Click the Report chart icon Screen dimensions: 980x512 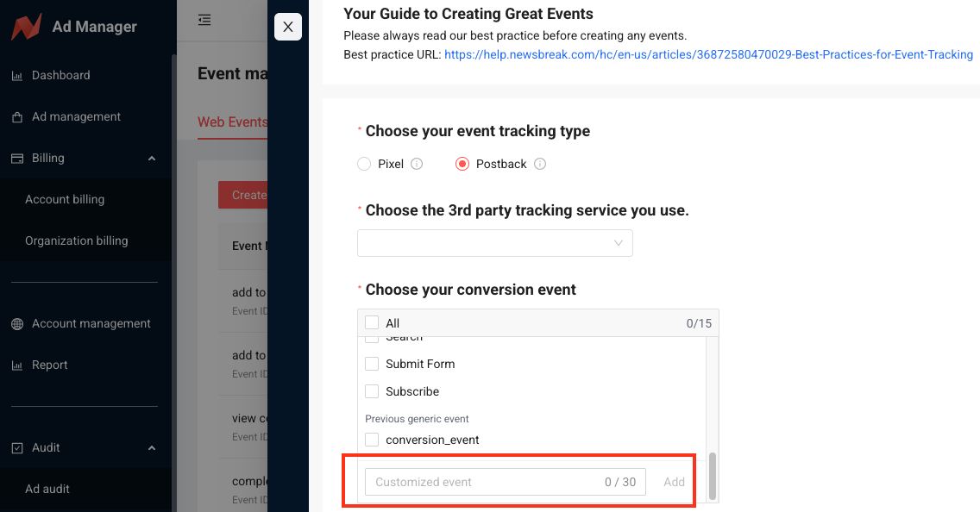pyautogui.click(x=17, y=365)
